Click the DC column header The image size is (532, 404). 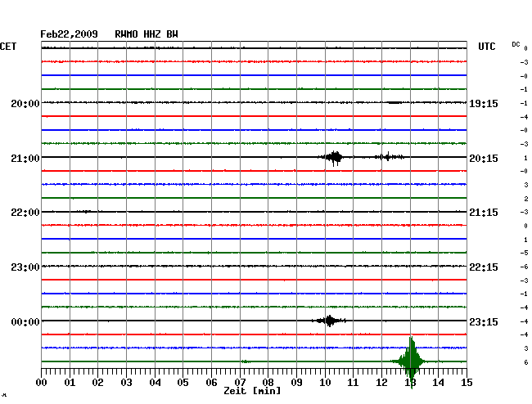(516, 44)
